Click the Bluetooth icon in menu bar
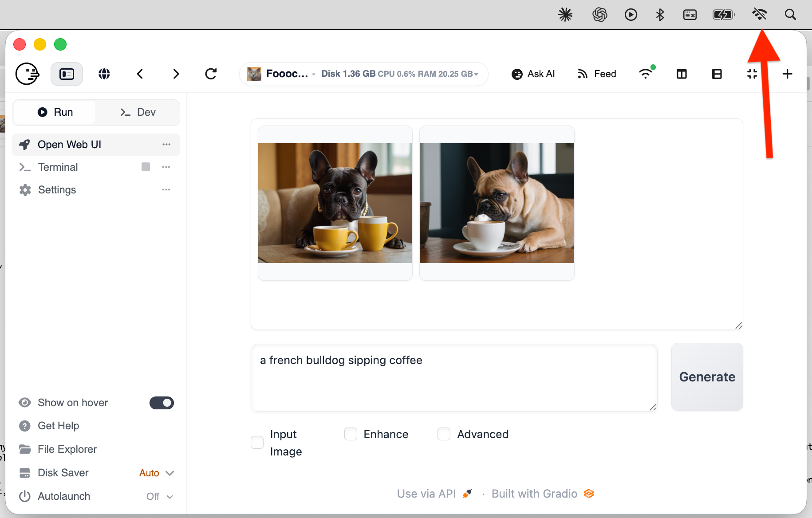Viewport: 812px width, 518px height. pos(660,15)
